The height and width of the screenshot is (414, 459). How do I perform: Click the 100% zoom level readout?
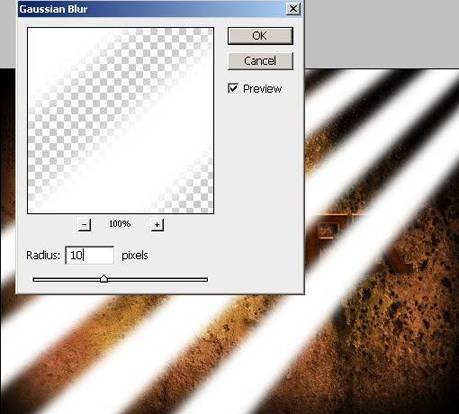(x=120, y=224)
